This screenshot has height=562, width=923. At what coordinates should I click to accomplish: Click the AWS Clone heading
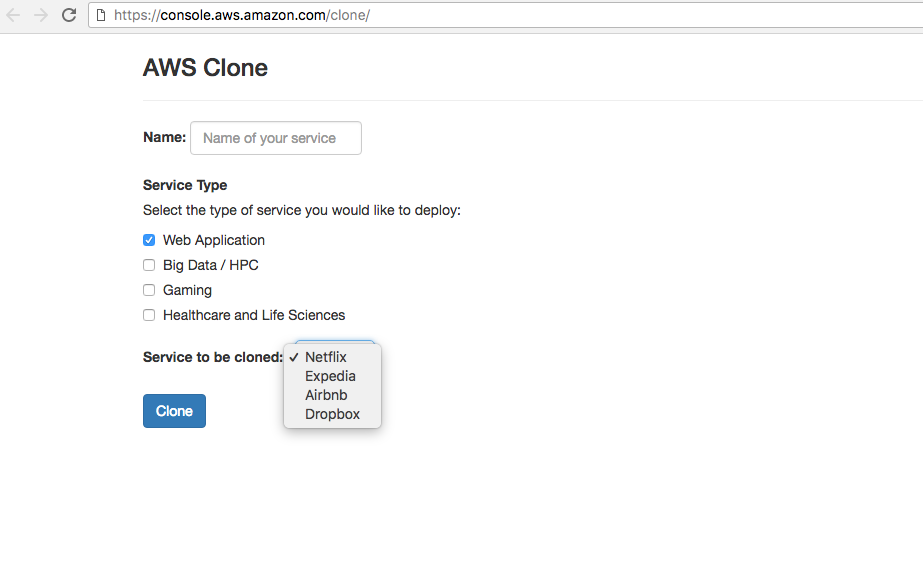tap(205, 68)
